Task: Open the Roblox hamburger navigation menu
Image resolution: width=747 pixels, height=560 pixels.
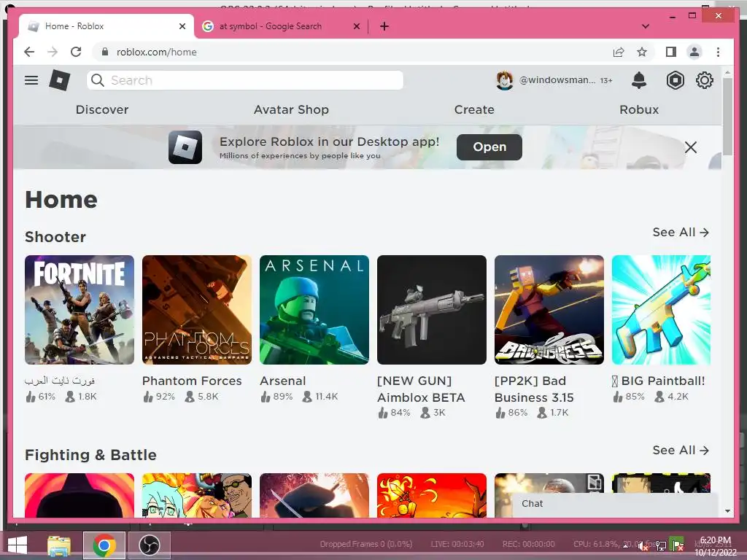Action: pyautogui.click(x=31, y=80)
